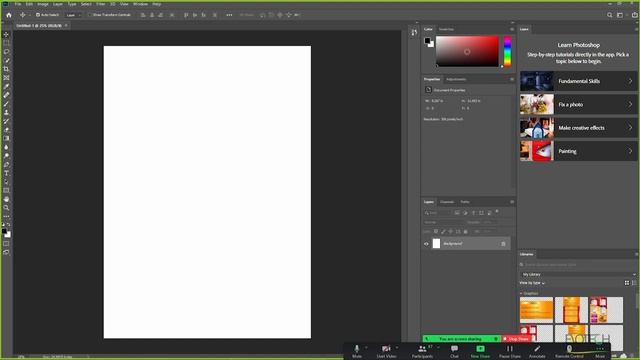The image size is (640, 360).
Task: Click Zoom New Share icon
Action: (x=480, y=349)
